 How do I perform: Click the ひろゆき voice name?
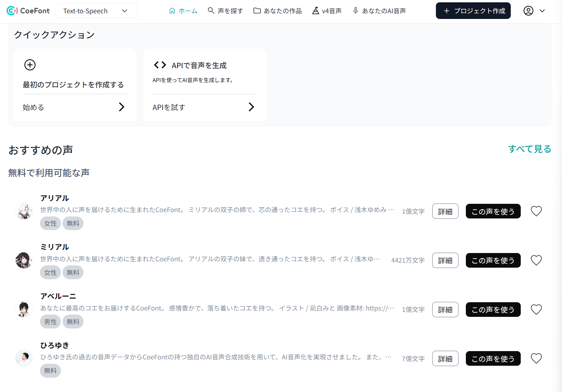(55, 345)
